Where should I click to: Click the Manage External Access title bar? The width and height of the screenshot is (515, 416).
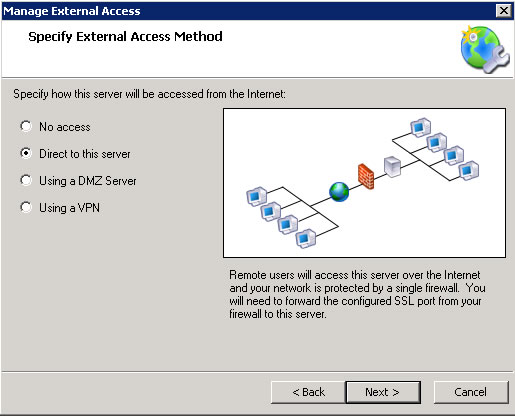pos(248,11)
